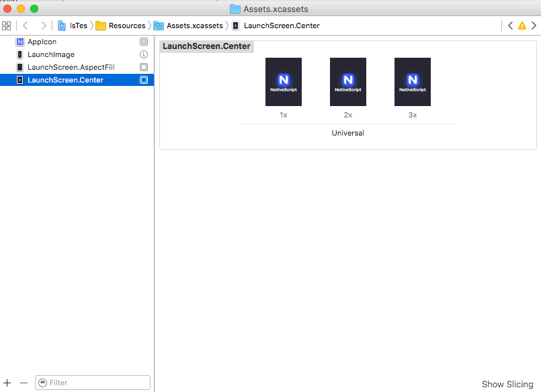The height and width of the screenshot is (392, 541).
Task: Click the lsTes project breadcrumb
Action: point(73,26)
